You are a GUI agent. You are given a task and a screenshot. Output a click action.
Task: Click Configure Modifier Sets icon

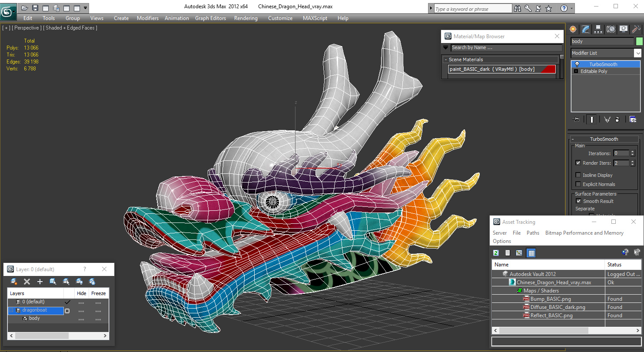click(x=633, y=120)
